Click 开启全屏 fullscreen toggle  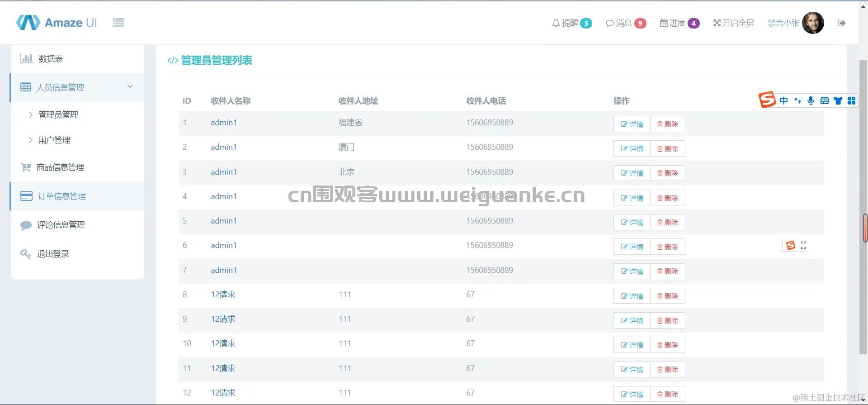point(734,23)
